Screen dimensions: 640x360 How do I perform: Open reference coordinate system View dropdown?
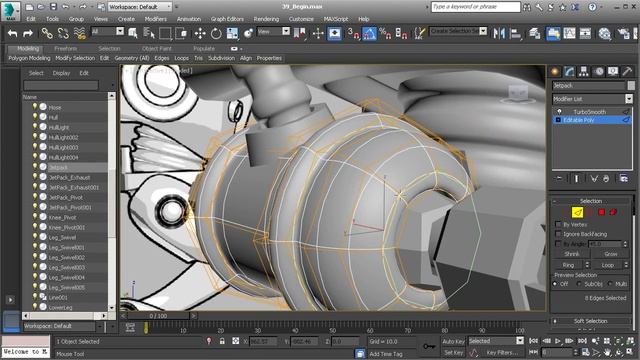(x=273, y=31)
